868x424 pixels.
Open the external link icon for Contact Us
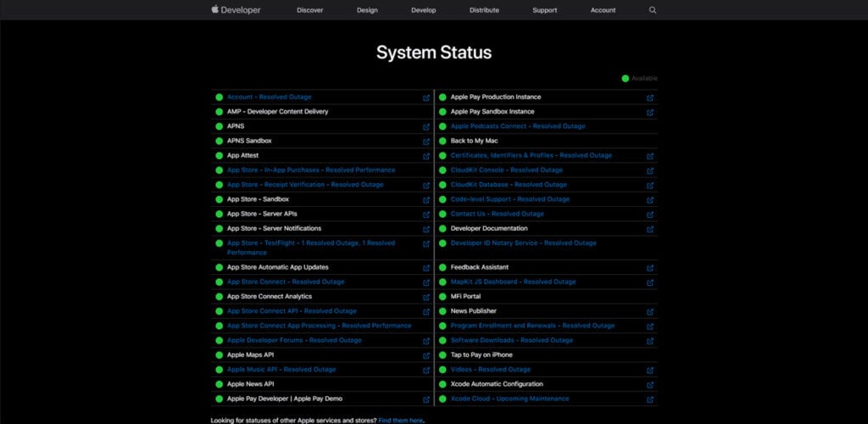(x=650, y=215)
